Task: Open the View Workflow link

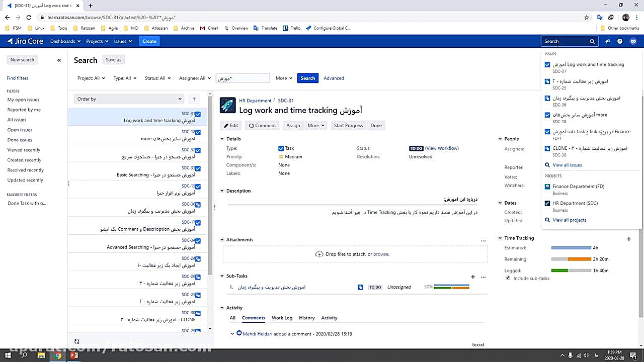Action: click(x=442, y=148)
